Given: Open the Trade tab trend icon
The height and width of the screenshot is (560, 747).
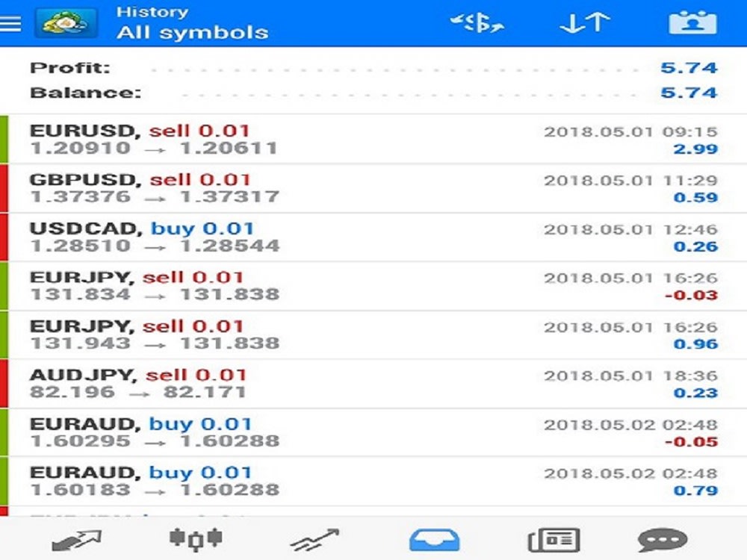Looking at the screenshot, I should 315,541.
